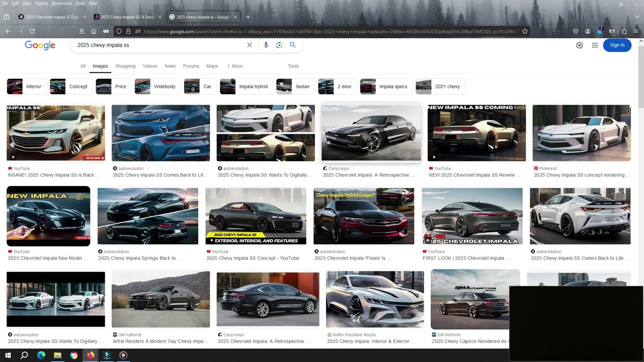Filter images by Impala specs chip

coord(386,86)
